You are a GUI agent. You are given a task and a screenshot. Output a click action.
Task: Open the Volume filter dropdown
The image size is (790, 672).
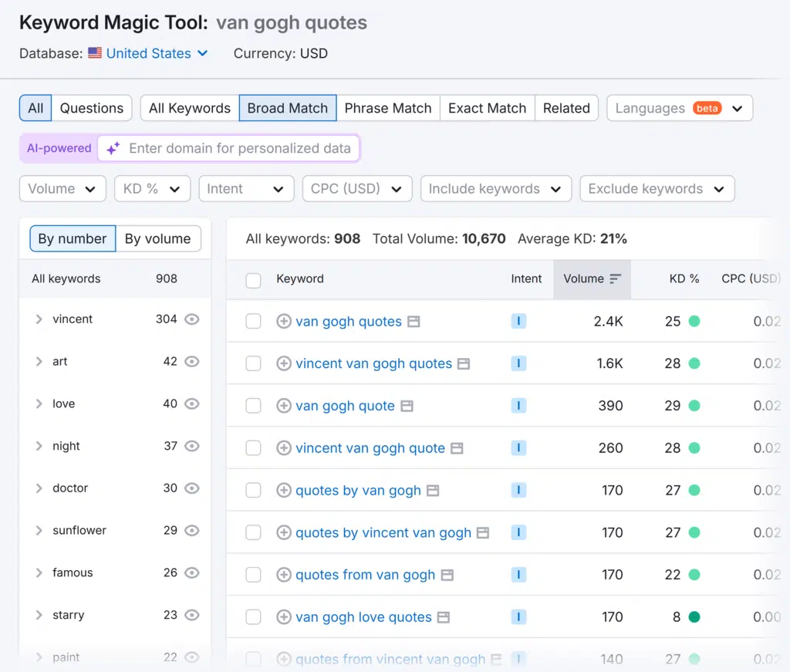(62, 188)
